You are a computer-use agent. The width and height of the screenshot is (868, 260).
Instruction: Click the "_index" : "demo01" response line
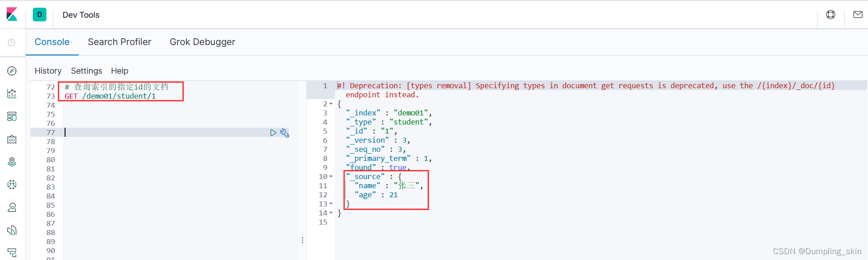389,113
